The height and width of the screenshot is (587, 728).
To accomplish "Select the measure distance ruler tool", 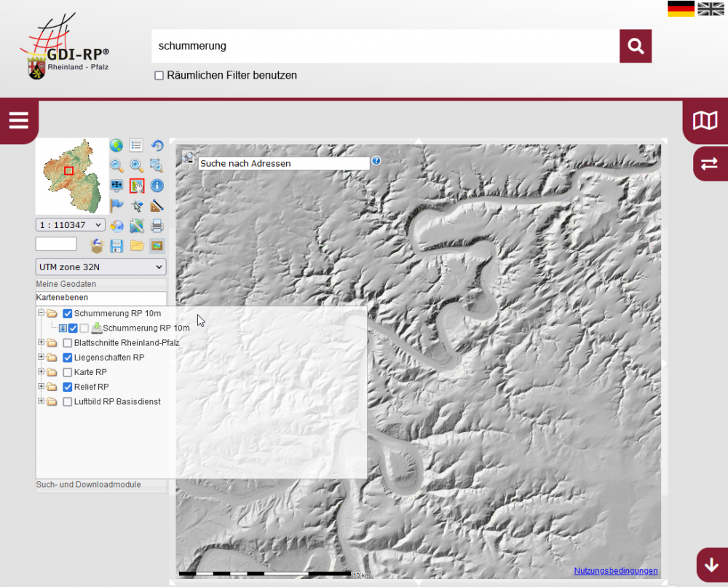I will coord(157,206).
